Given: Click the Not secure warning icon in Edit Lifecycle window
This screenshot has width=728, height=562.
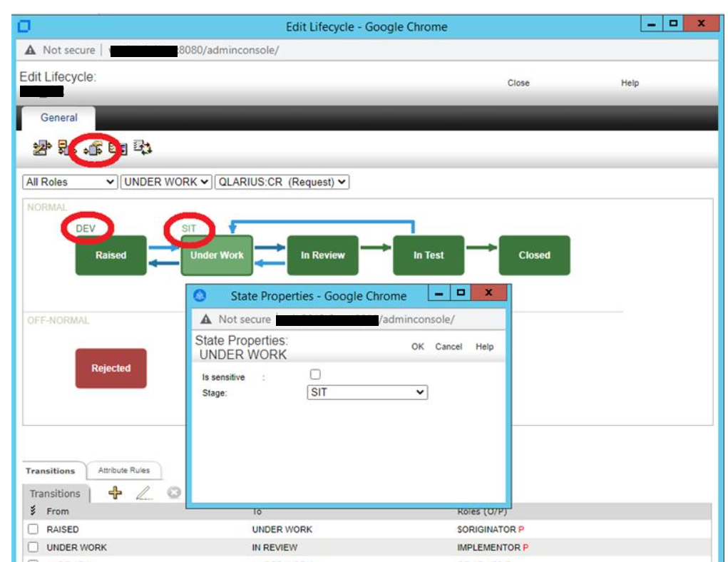Looking at the screenshot, I should pyautogui.click(x=30, y=50).
